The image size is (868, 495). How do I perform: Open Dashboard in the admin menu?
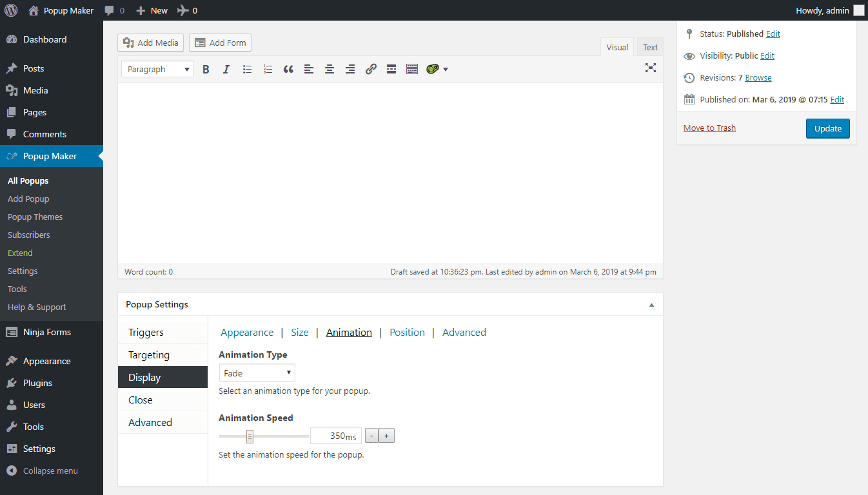click(52, 39)
